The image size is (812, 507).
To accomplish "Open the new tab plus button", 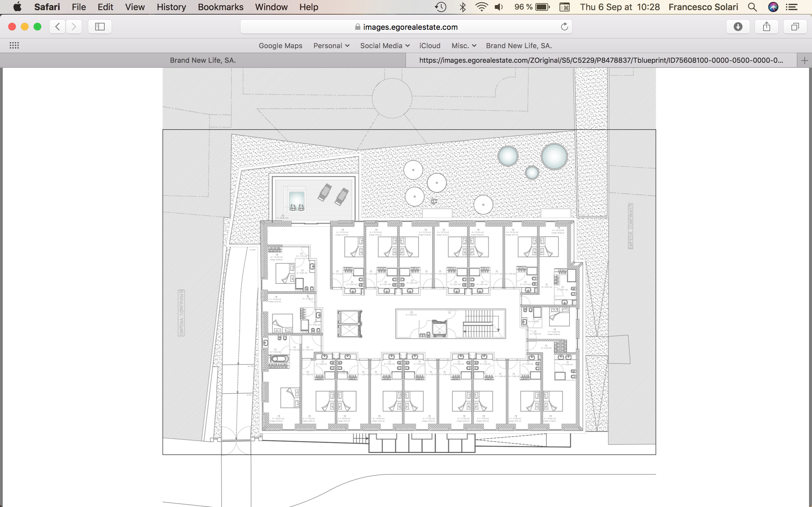I will (x=804, y=61).
